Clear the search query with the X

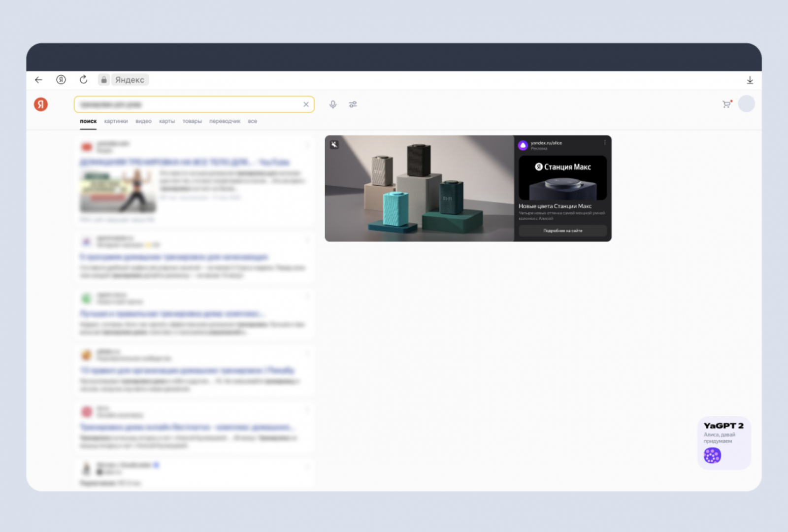[x=306, y=104]
